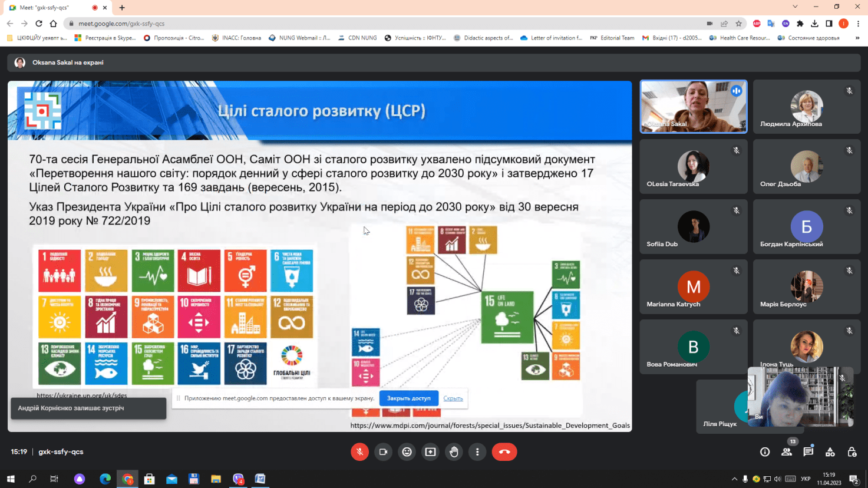This screenshot has height=488, width=868.
Task: Raise hand in the meeting
Action: (x=454, y=451)
